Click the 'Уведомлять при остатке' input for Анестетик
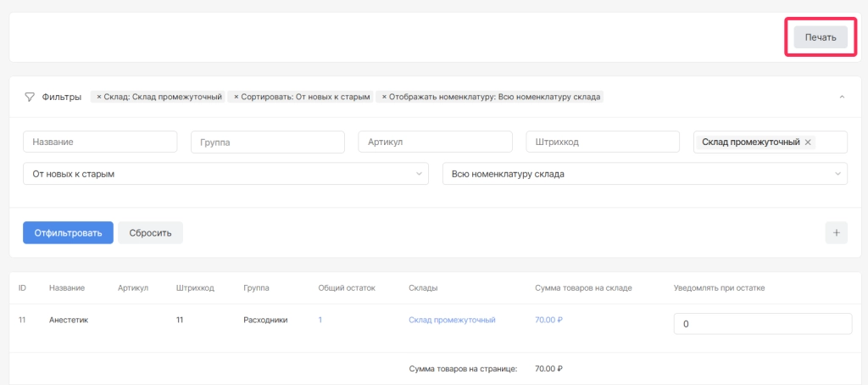 coord(762,324)
